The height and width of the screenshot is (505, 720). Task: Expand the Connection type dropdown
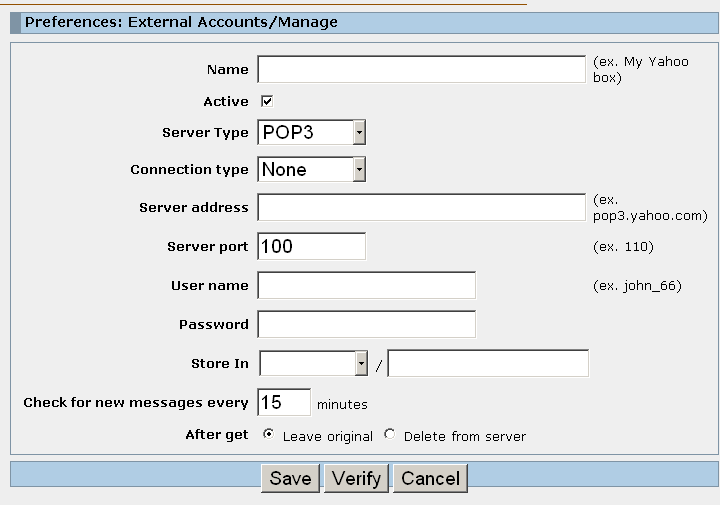point(311,169)
